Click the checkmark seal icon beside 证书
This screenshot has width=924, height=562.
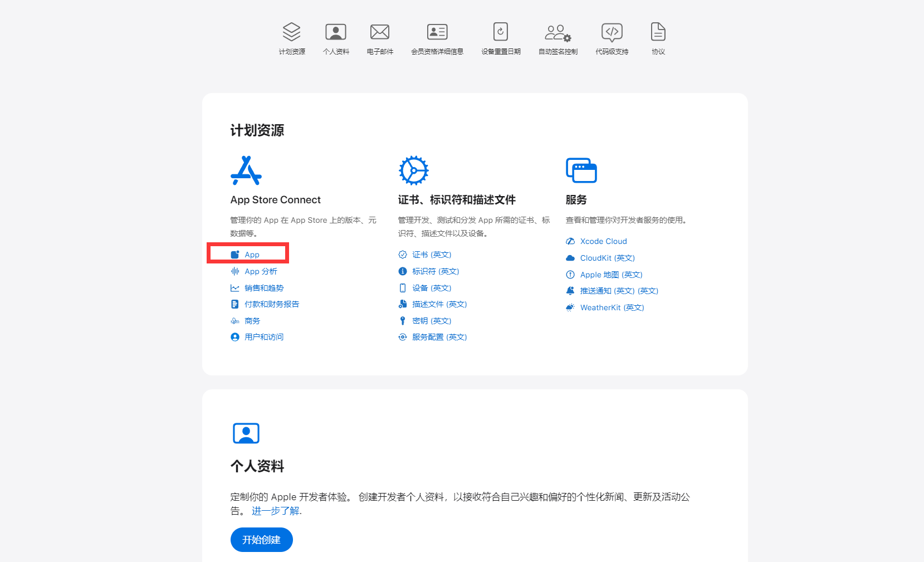point(403,255)
